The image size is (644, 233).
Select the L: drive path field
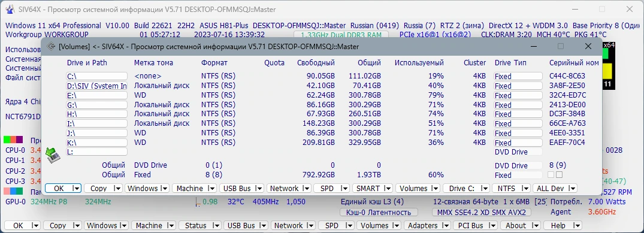[x=96, y=152]
